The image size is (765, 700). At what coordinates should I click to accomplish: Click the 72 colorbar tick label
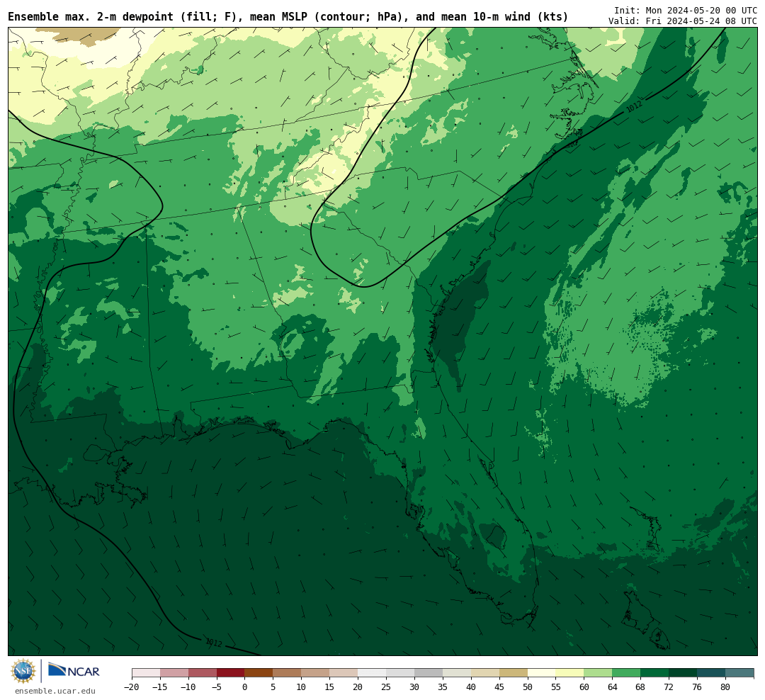[669, 687]
